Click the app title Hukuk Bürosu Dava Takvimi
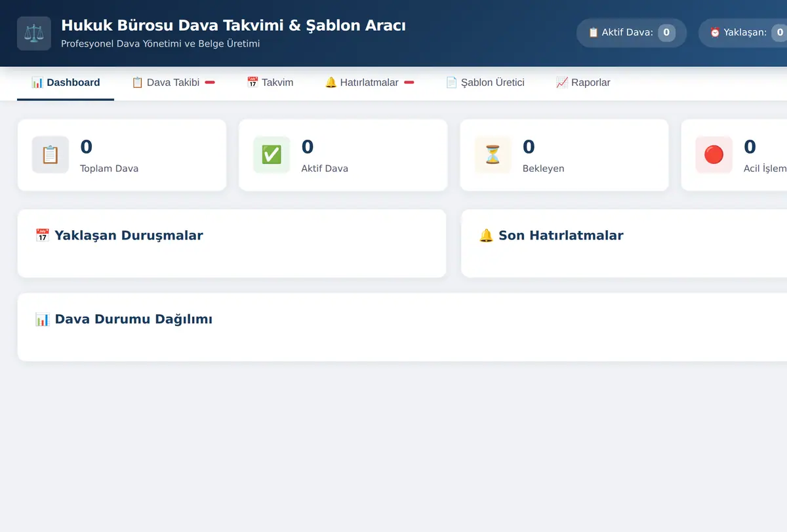Image resolution: width=787 pixels, height=532 pixels. [x=233, y=26]
